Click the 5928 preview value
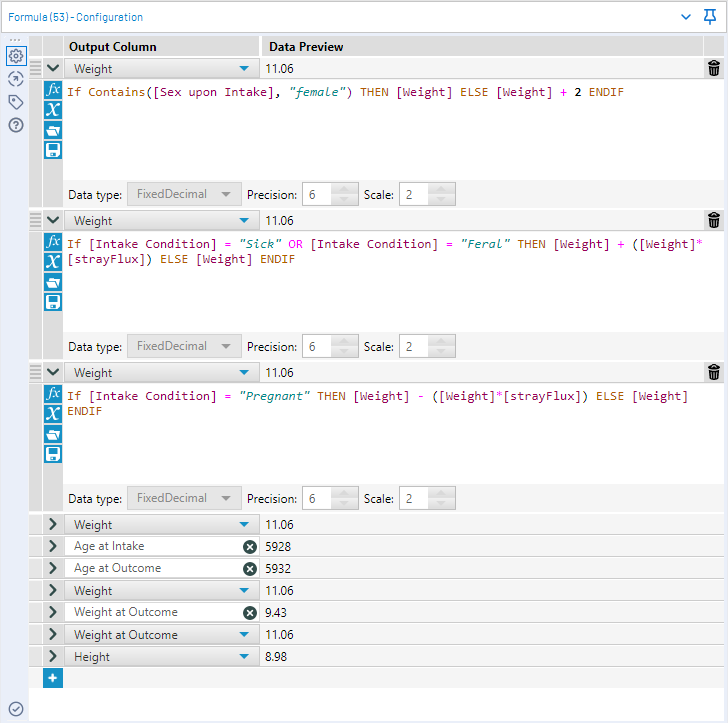The height and width of the screenshot is (723, 728). point(278,547)
